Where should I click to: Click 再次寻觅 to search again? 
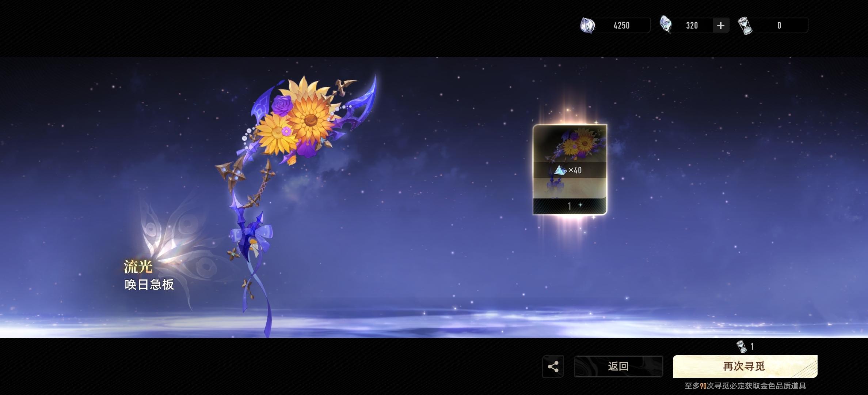(745, 366)
